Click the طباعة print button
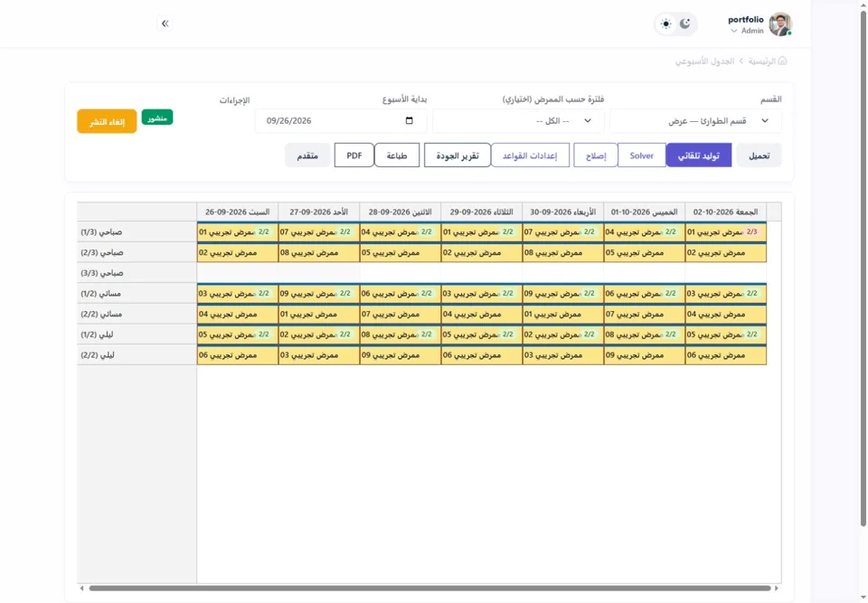 (397, 155)
